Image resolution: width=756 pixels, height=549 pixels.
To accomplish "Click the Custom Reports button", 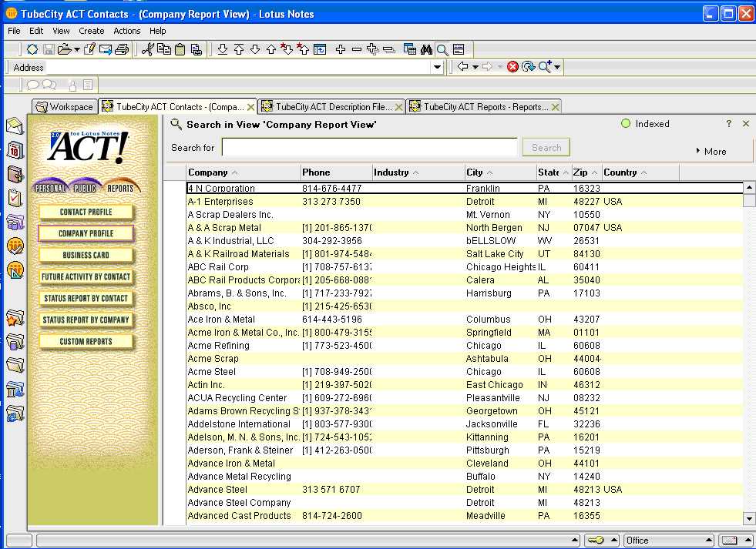I will point(86,341).
